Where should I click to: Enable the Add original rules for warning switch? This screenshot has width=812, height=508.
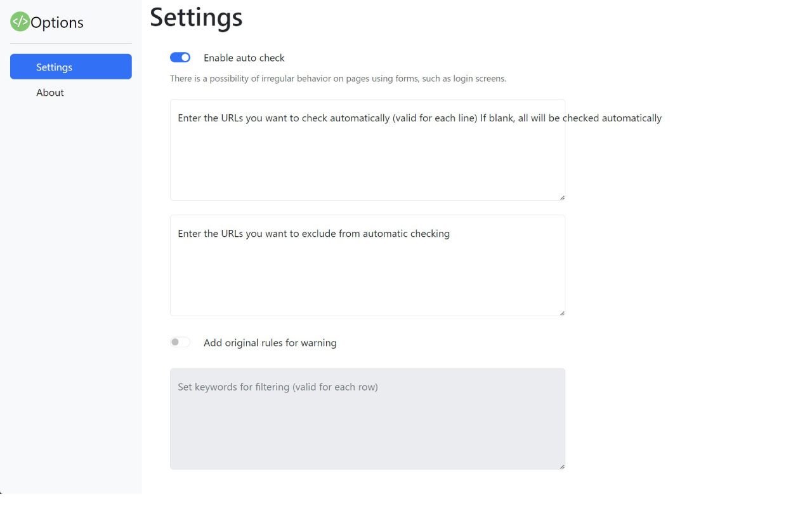tap(180, 342)
